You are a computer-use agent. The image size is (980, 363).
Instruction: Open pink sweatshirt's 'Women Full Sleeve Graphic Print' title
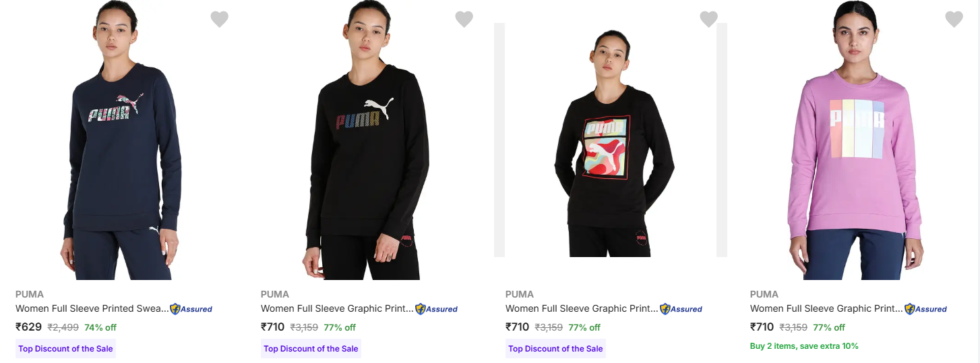pyautogui.click(x=827, y=308)
